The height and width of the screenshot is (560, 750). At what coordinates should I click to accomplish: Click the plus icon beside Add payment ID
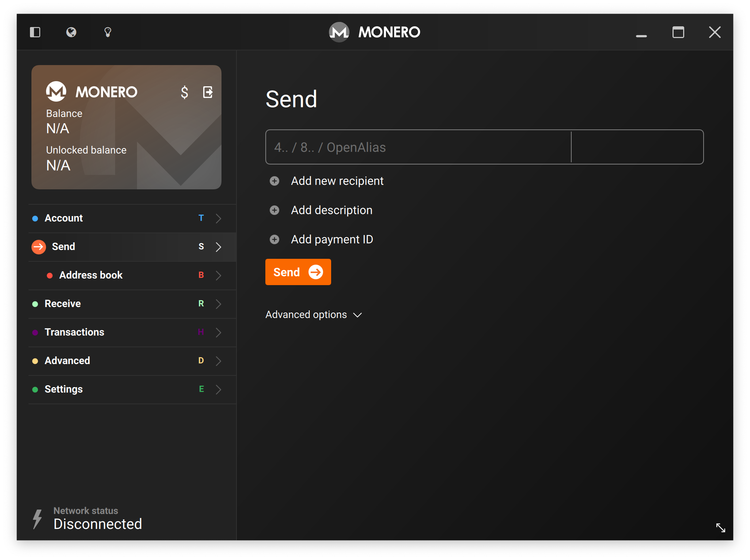tap(274, 239)
